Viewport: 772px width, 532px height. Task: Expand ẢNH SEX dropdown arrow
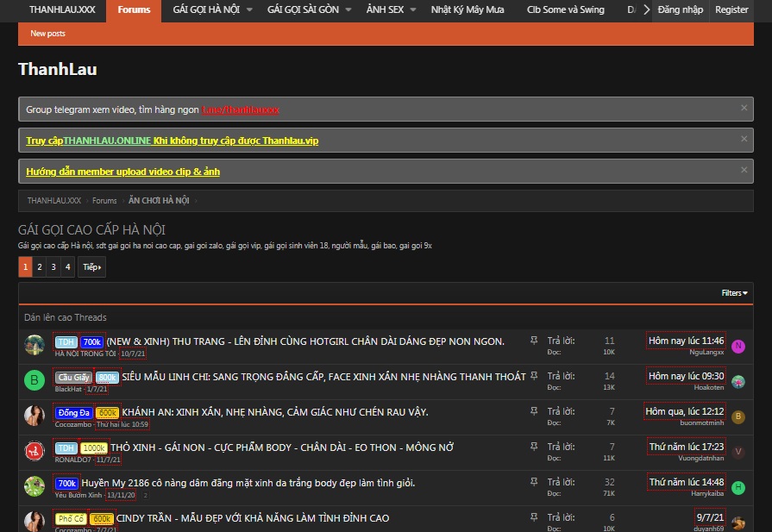[413, 9]
